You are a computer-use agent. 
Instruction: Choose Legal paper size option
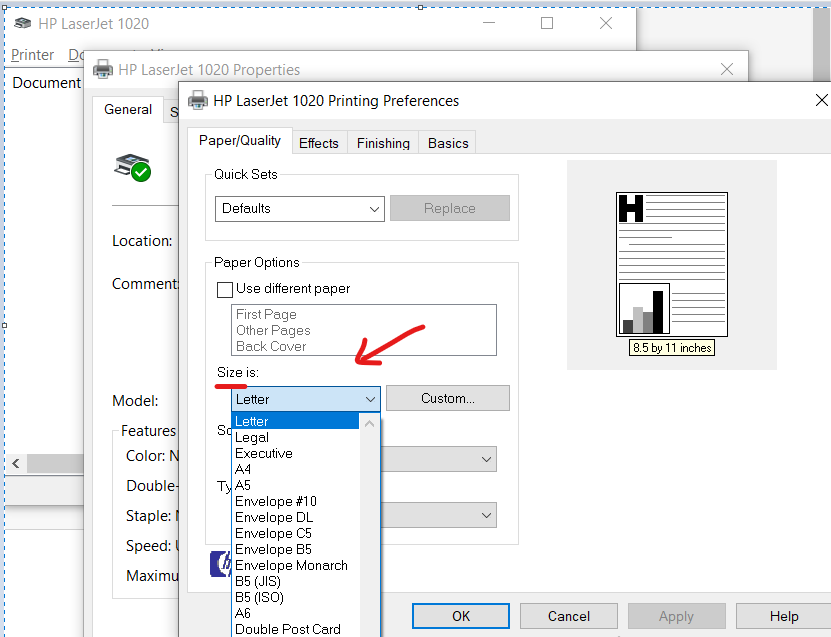click(252, 437)
